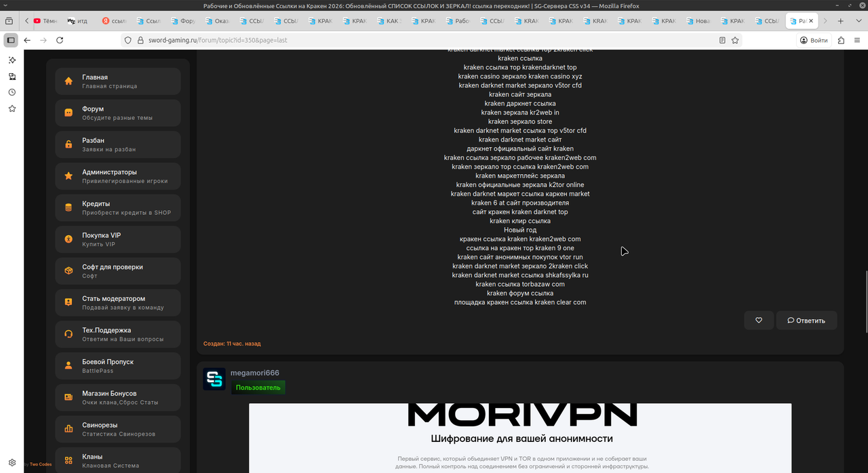868x473 pixels.
Task: Click the Войти sign-in button
Action: (814, 40)
